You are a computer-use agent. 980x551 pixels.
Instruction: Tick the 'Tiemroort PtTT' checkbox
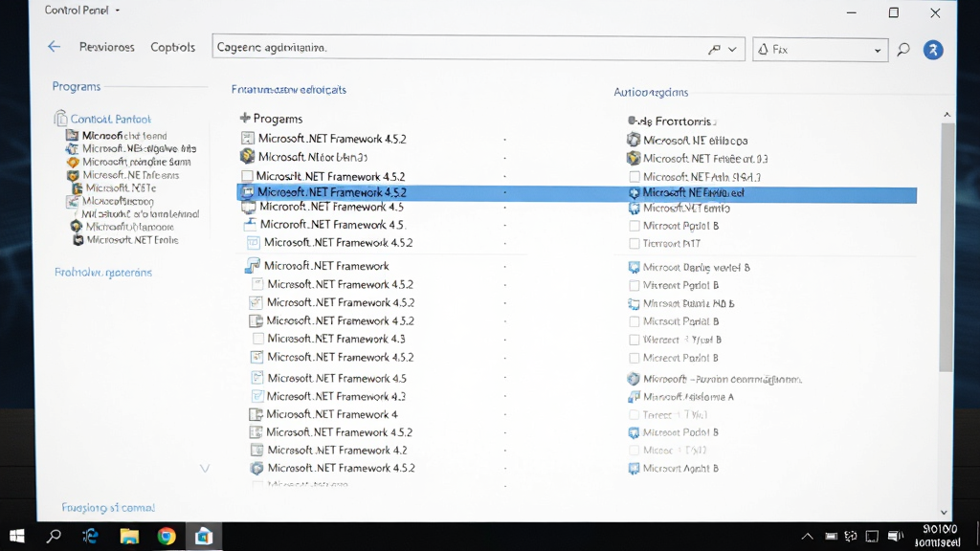[635, 244]
